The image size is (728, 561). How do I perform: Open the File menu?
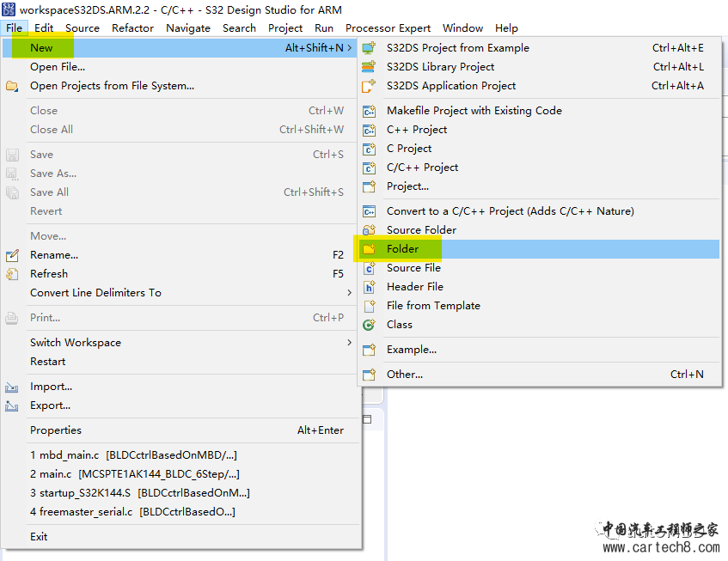pyautogui.click(x=15, y=28)
